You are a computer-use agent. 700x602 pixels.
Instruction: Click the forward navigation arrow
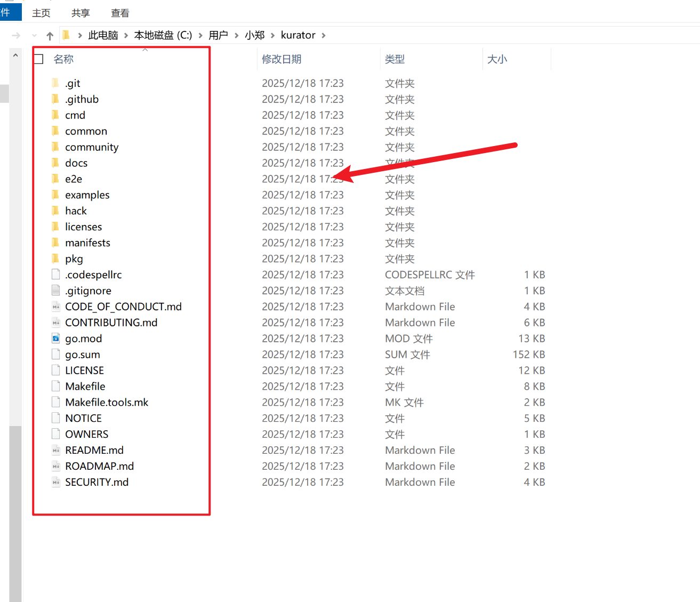[x=16, y=36]
